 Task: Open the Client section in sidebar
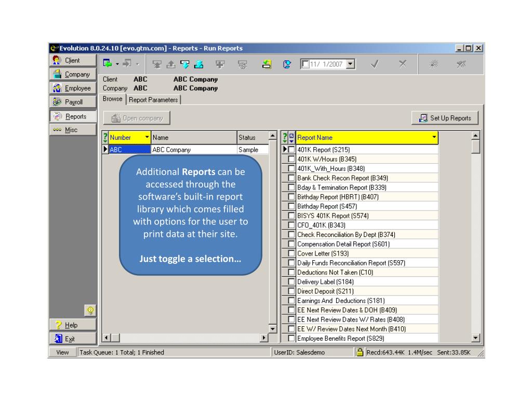(x=73, y=60)
